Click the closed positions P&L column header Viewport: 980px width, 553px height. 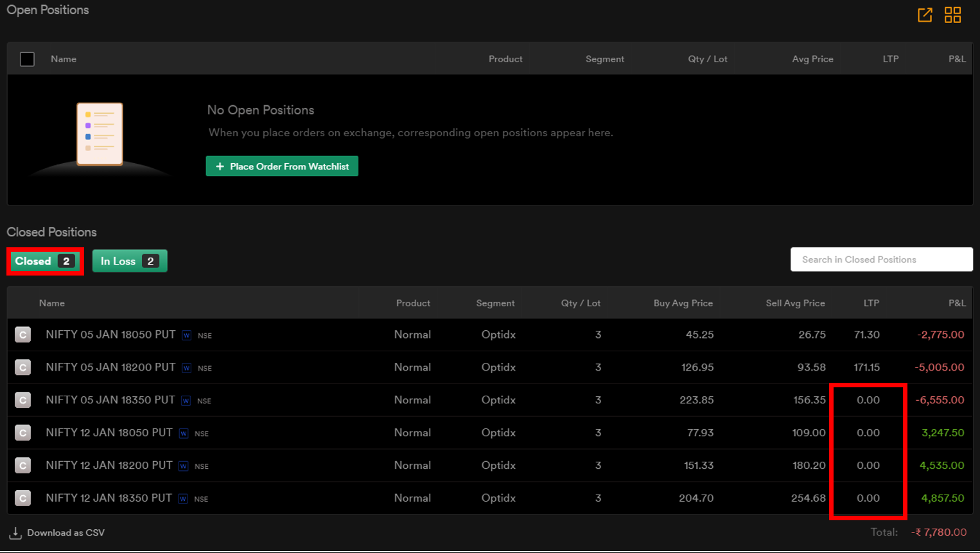point(957,303)
